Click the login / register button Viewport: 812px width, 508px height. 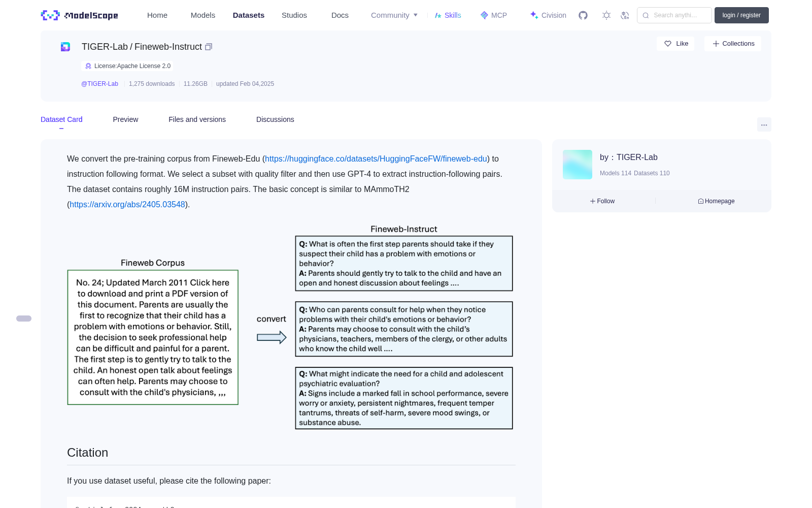741,15
